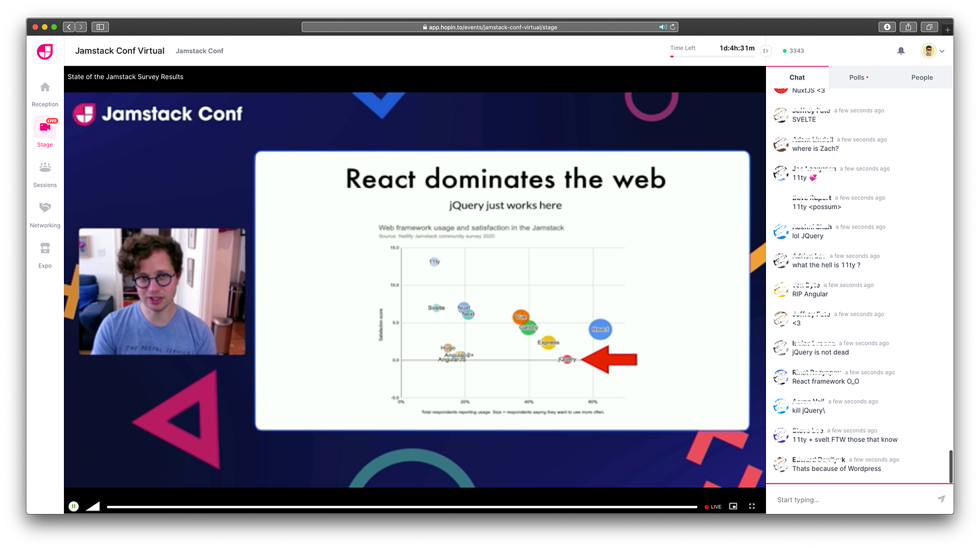
Task: Enable picture-in-picture mode for the video
Action: tap(734, 507)
